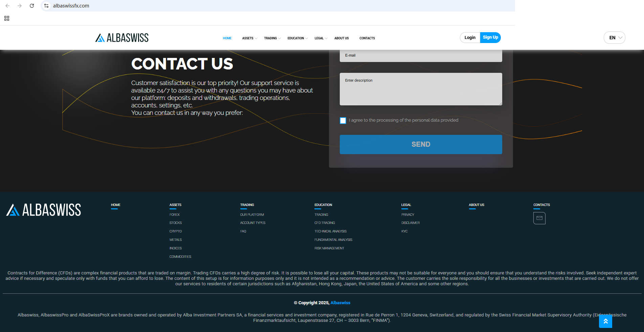Open the footer Contacts heading link
The height and width of the screenshot is (332, 644).
[x=541, y=205]
